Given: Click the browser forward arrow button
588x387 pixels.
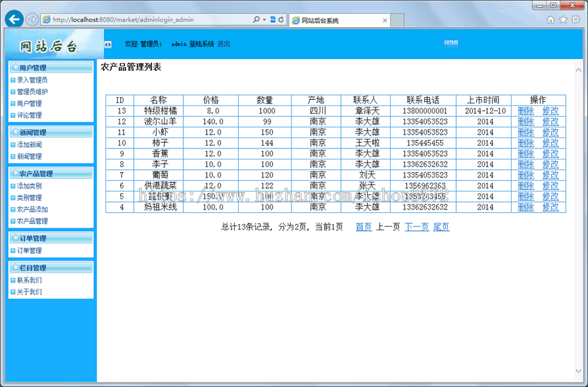Looking at the screenshot, I should [32, 19].
